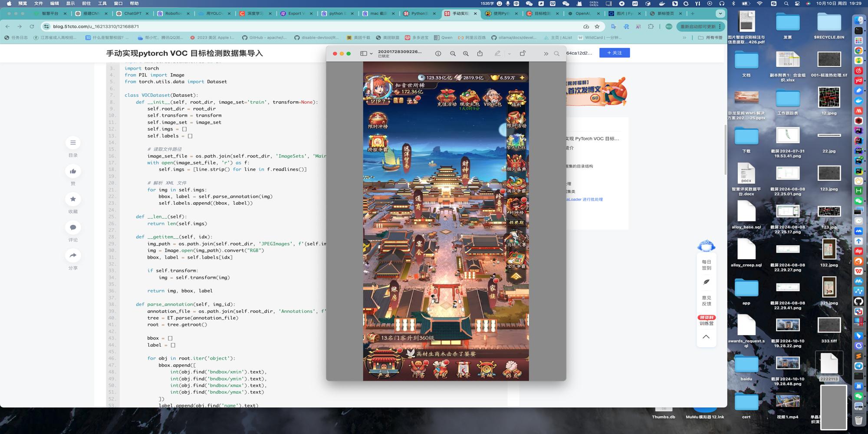Click the 每日签到 daily check-in button
The image size is (868, 434).
coord(706,265)
